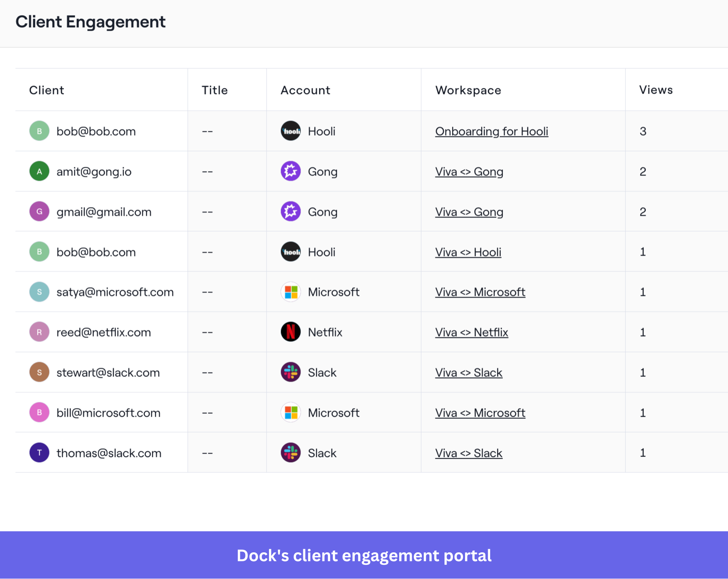
Task: Click the S avatar for satya@microsoft.com
Action: click(x=39, y=292)
